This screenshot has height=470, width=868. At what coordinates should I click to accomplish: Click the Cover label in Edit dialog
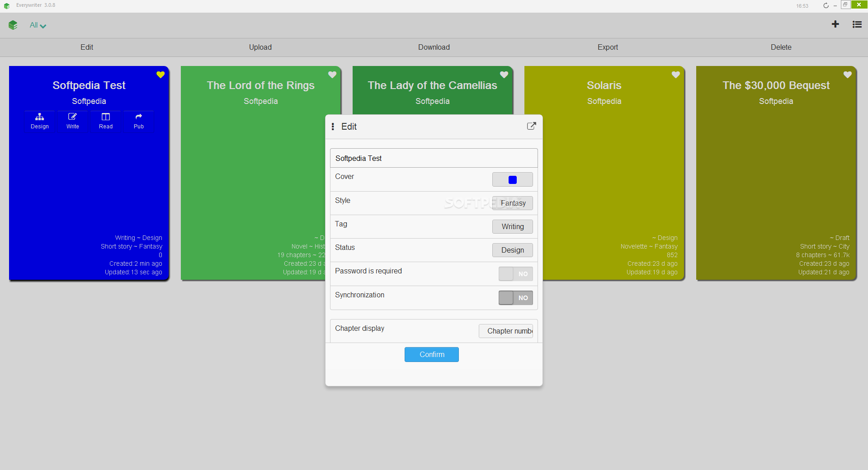(x=344, y=177)
